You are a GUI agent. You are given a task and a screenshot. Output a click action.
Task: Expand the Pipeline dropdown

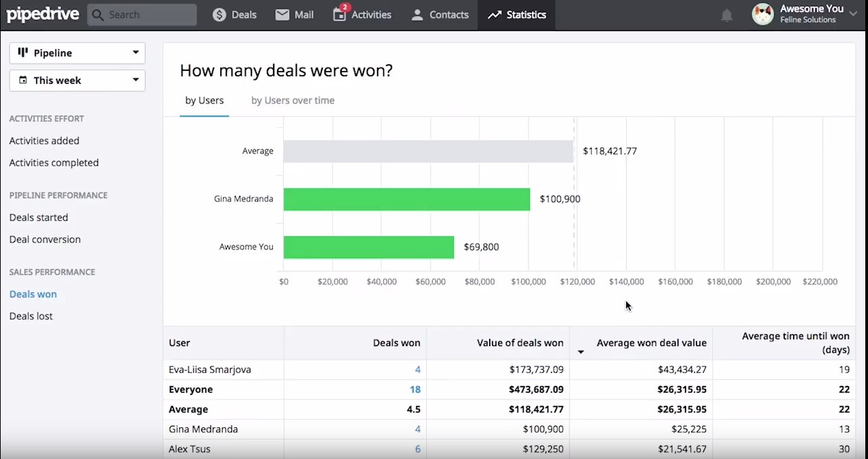pyautogui.click(x=77, y=53)
